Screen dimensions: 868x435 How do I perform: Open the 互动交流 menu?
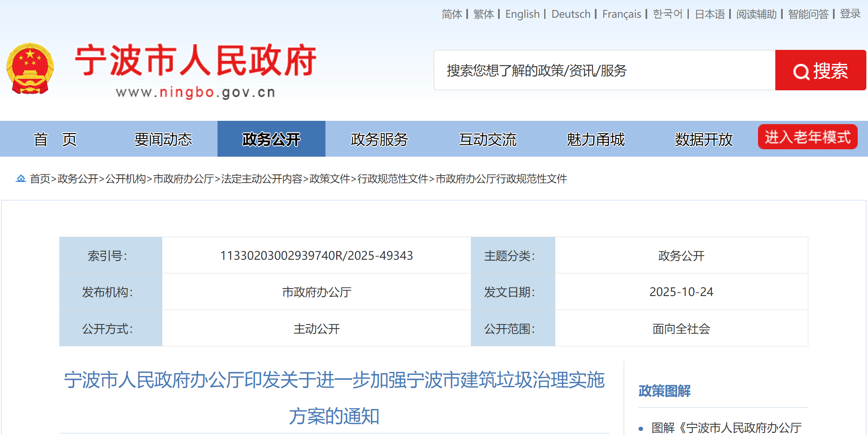click(488, 139)
